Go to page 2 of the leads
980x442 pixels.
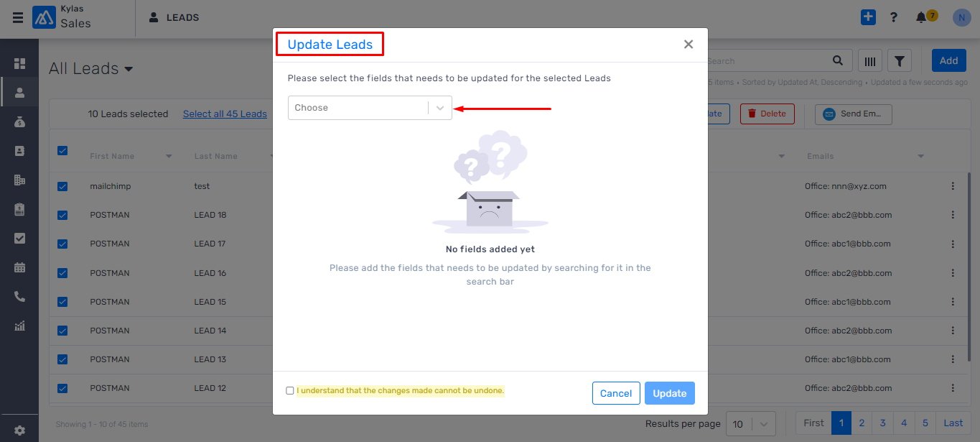pos(862,423)
